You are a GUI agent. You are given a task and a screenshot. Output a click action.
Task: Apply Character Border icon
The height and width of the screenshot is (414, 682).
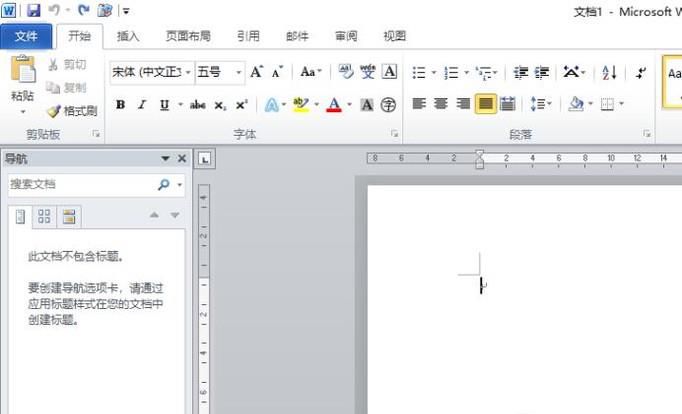tap(389, 72)
